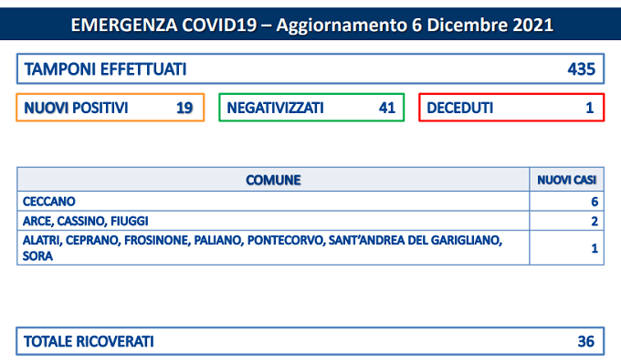Select the ARCE, CASSINO, FIUGGI row
Viewport: 621px width, 364px height.
(x=310, y=221)
